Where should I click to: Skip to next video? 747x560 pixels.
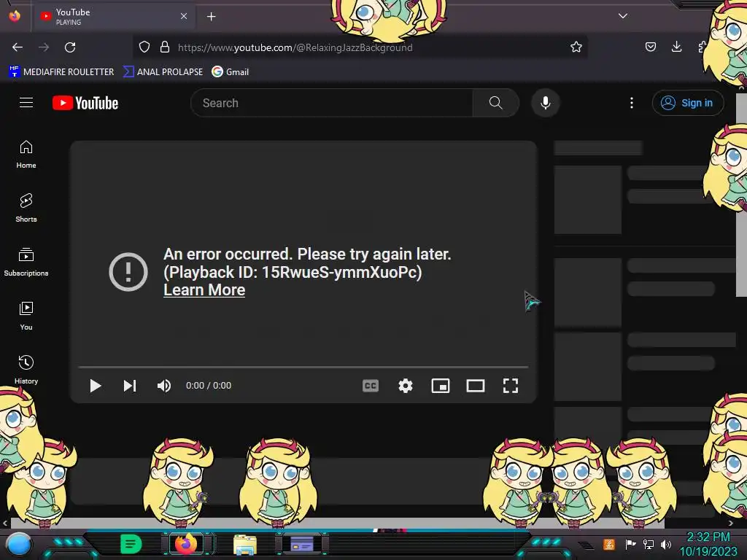(130, 386)
